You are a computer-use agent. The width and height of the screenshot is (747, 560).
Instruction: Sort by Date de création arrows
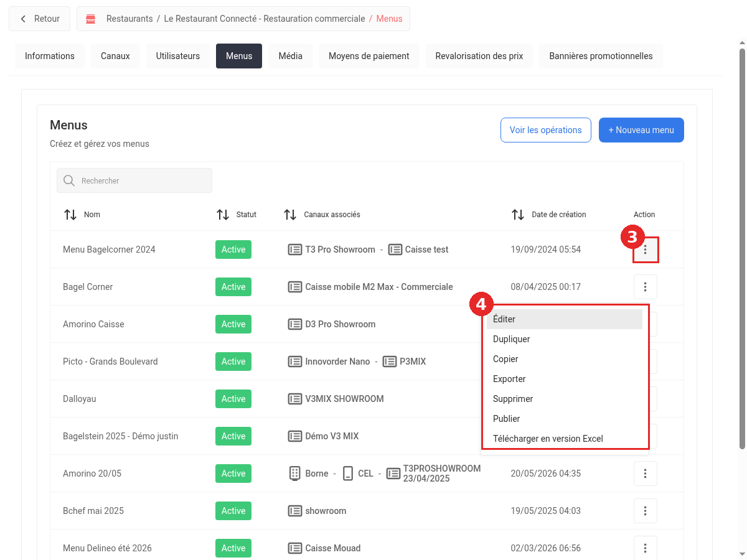click(518, 215)
